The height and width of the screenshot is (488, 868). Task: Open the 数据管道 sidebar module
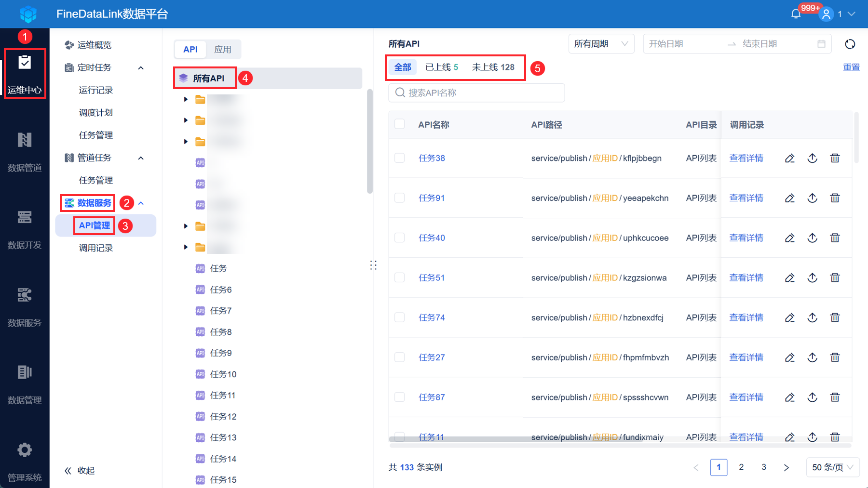[x=25, y=152]
